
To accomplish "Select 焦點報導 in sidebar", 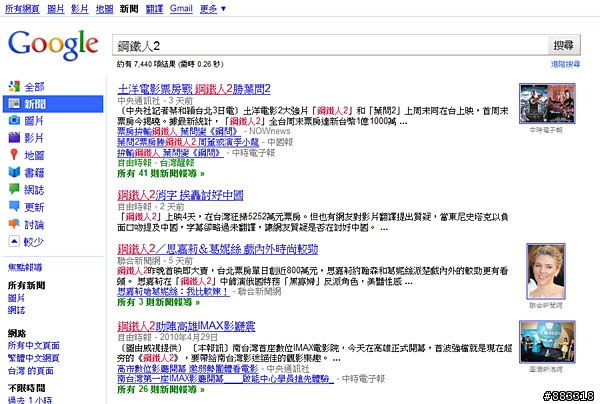I will click(x=25, y=267).
